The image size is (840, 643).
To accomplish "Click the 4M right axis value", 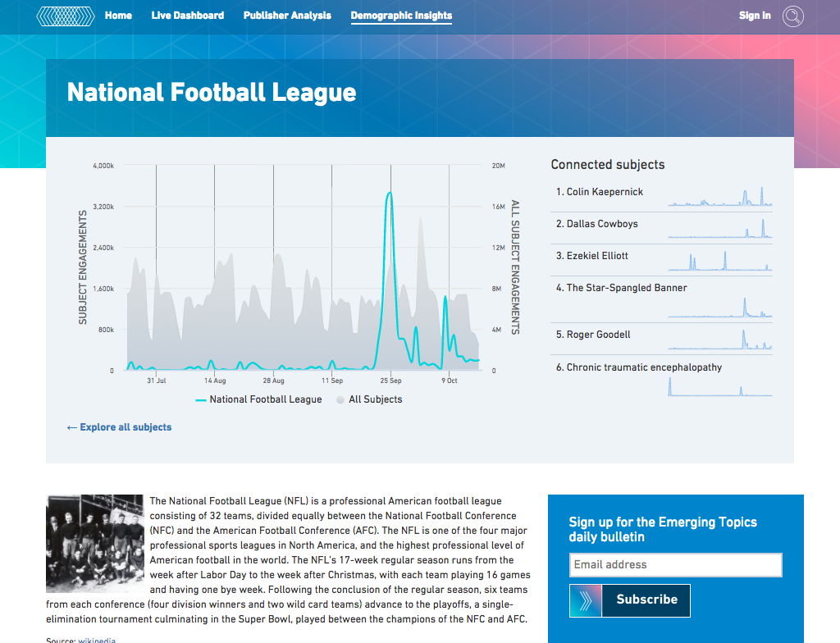I will [x=496, y=330].
